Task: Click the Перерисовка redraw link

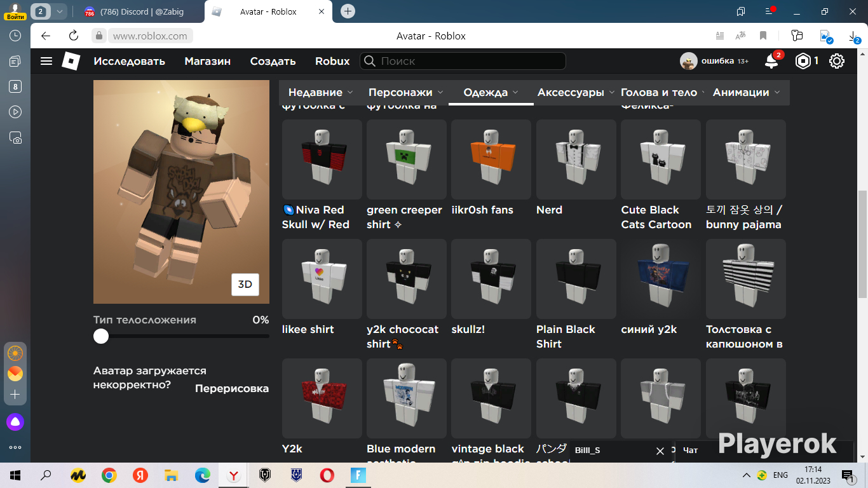Action: 232,389
